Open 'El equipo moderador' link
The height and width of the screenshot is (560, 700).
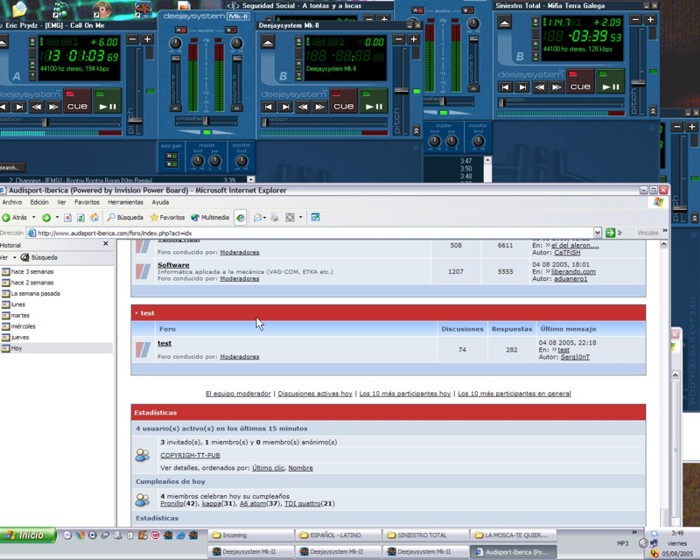(238, 393)
